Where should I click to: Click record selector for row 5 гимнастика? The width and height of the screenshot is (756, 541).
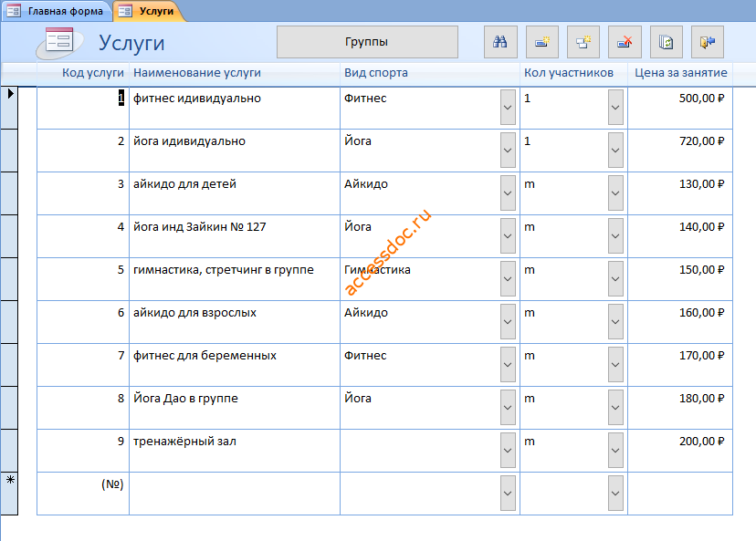click(x=9, y=279)
